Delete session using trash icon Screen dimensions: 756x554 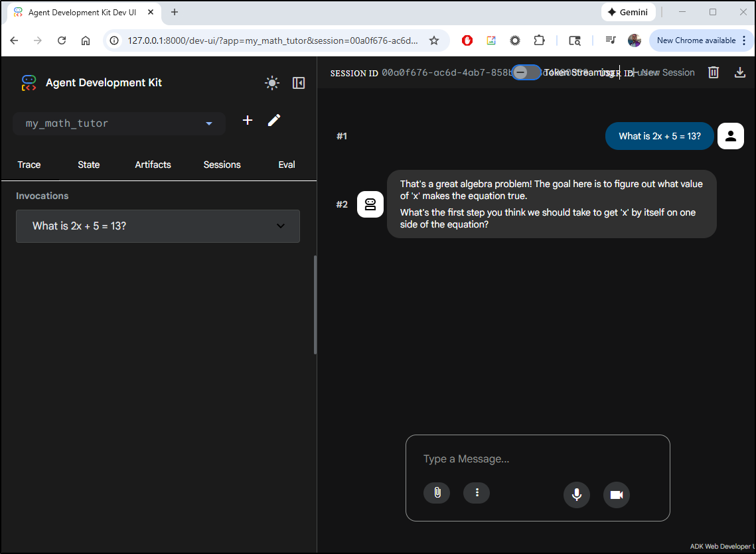(714, 72)
